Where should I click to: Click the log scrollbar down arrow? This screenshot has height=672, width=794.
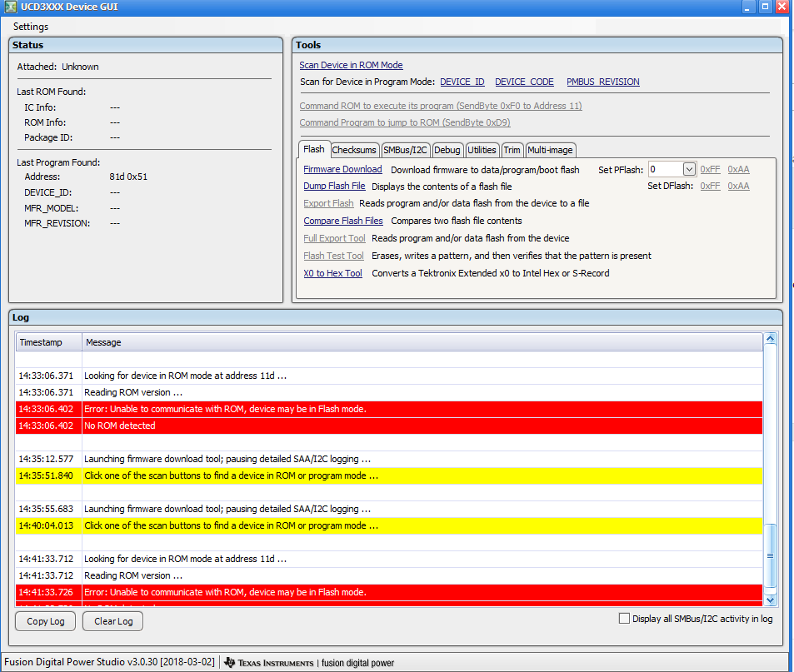tap(770, 600)
